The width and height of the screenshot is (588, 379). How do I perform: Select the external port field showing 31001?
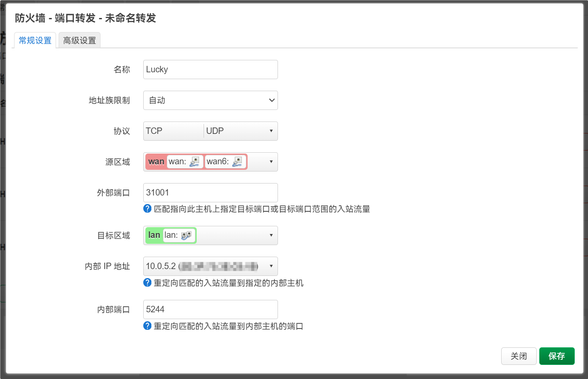(x=210, y=192)
